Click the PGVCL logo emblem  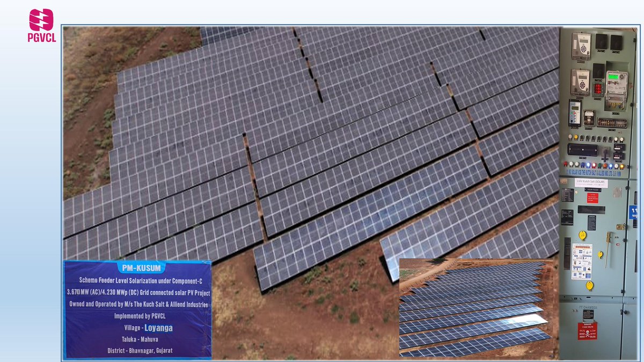click(41, 20)
